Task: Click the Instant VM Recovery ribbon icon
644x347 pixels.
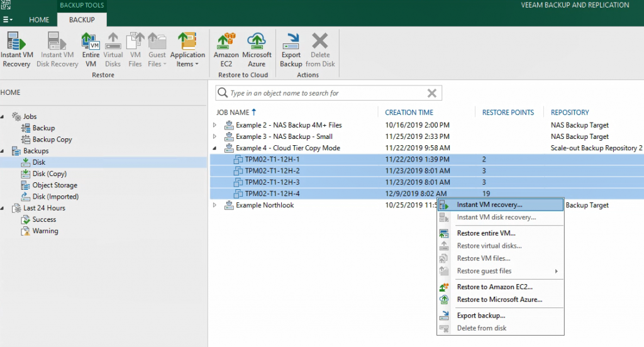Action: pyautogui.click(x=16, y=50)
